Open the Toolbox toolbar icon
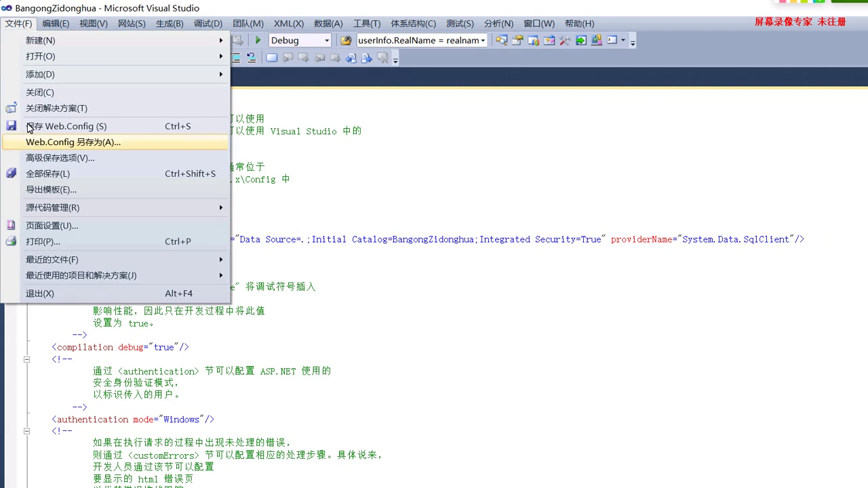Viewport: 868px width, 488px height. 549,40
